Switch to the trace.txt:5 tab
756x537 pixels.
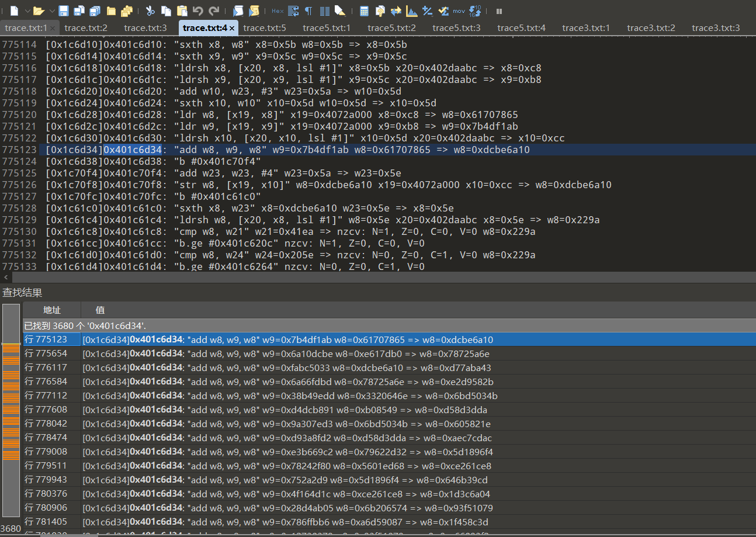[265, 27]
